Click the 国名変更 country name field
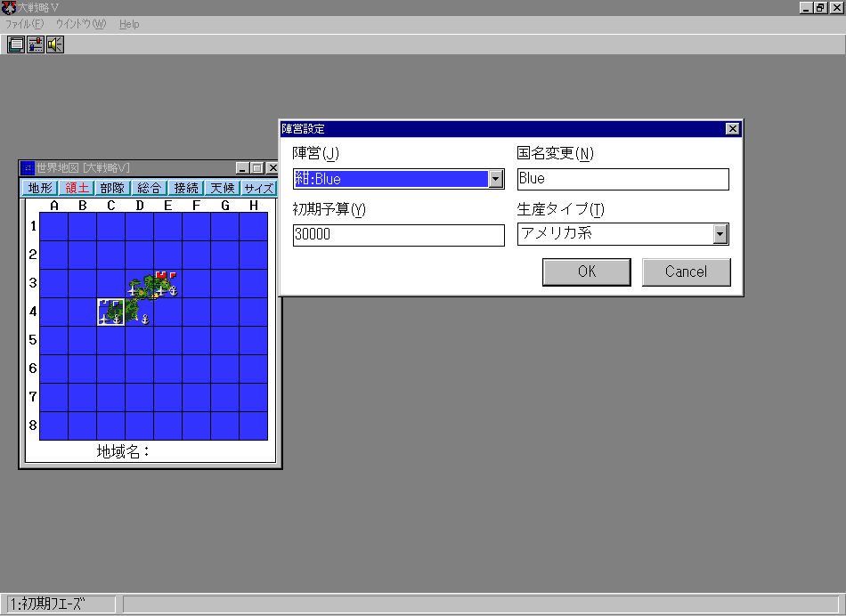 622,179
